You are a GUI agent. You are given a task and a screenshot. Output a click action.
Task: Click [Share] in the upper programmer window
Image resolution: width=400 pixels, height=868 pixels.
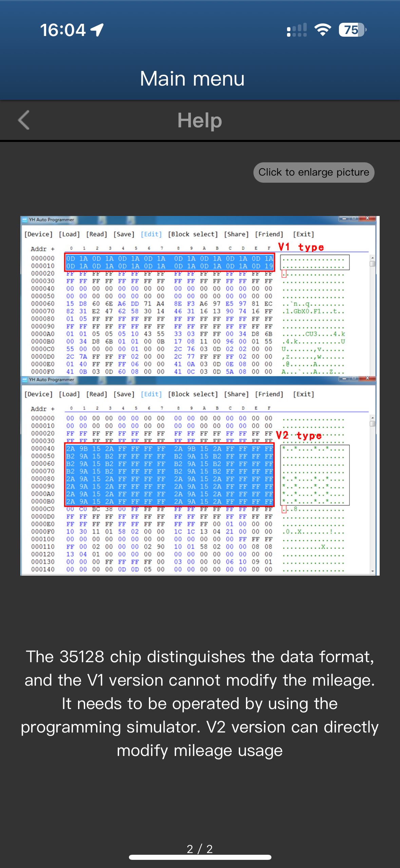[x=236, y=234]
